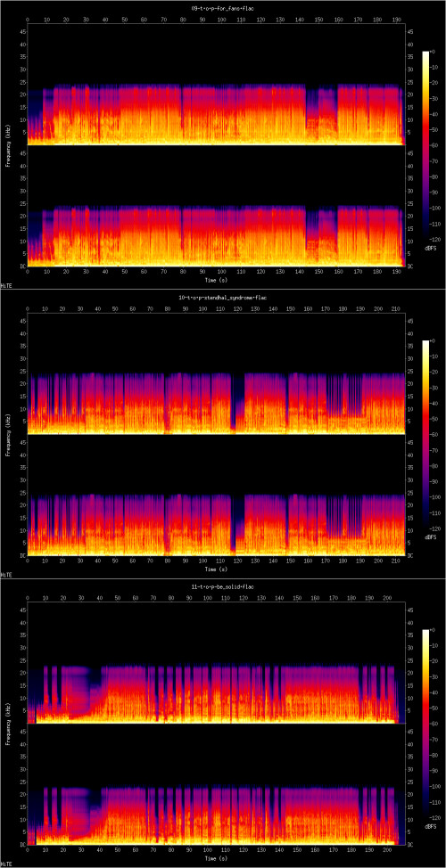Click the lower channel plot of stendhal_syndrome spectrogram
Image resolution: width=446 pixels, height=868 pixels.
(216, 495)
